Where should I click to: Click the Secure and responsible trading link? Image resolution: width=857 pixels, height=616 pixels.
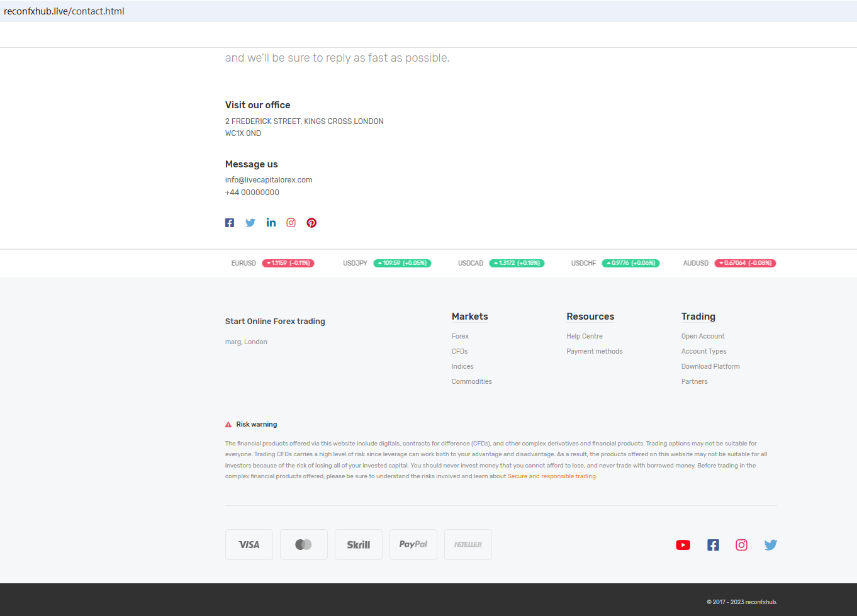pos(551,476)
